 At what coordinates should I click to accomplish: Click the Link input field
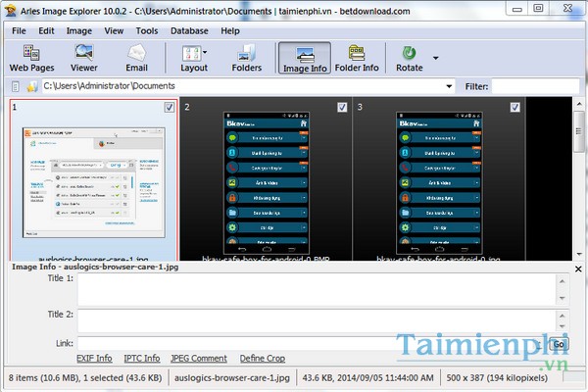click(312, 344)
